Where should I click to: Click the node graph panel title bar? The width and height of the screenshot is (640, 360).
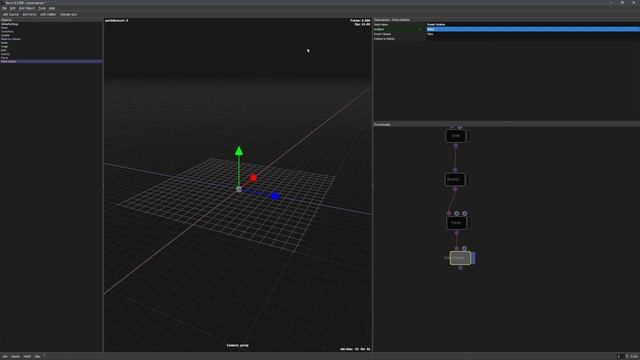coord(507,124)
